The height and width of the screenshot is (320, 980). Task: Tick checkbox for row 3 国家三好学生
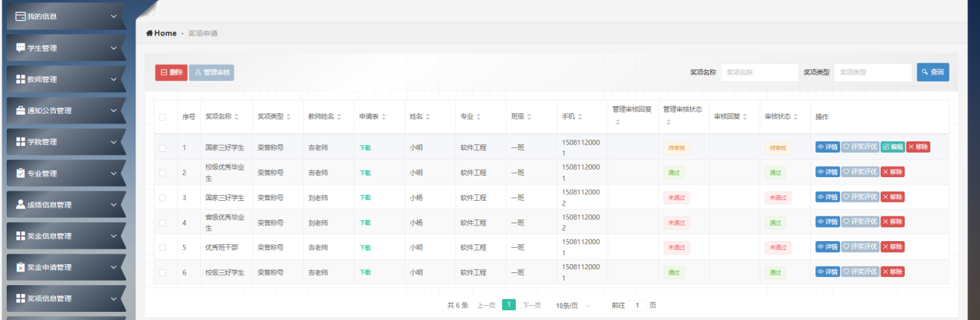[163, 197]
